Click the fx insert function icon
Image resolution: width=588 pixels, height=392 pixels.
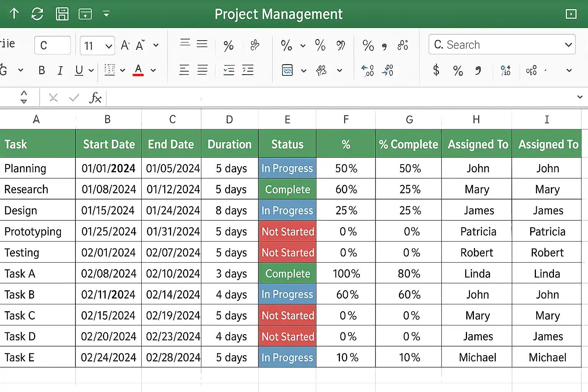[x=95, y=98]
